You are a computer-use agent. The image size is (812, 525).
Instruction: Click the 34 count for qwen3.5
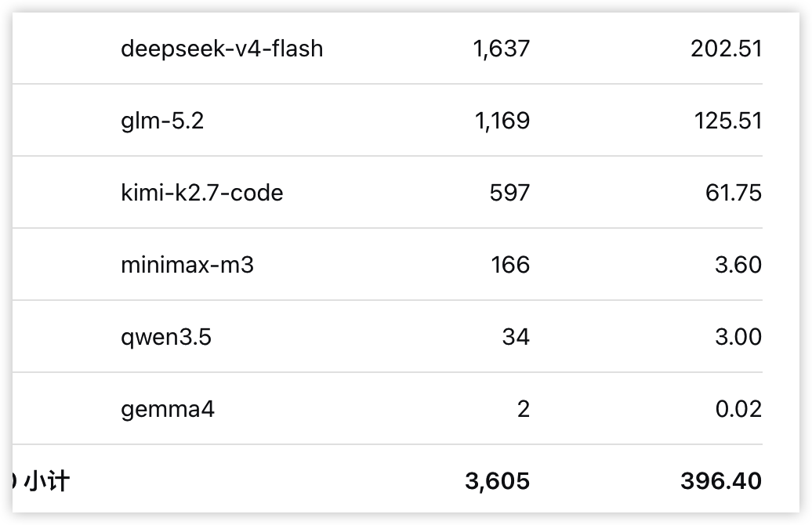(x=516, y=337)
